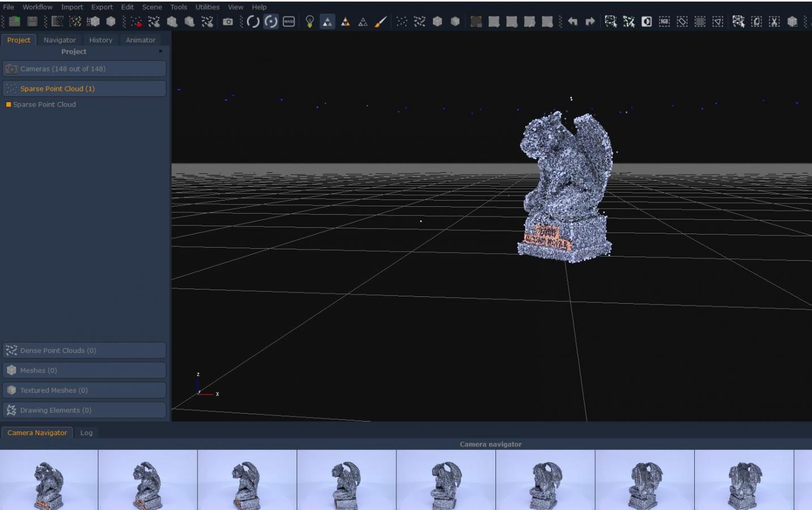Expand the Textured Meshes (0) section

(84, 390)
